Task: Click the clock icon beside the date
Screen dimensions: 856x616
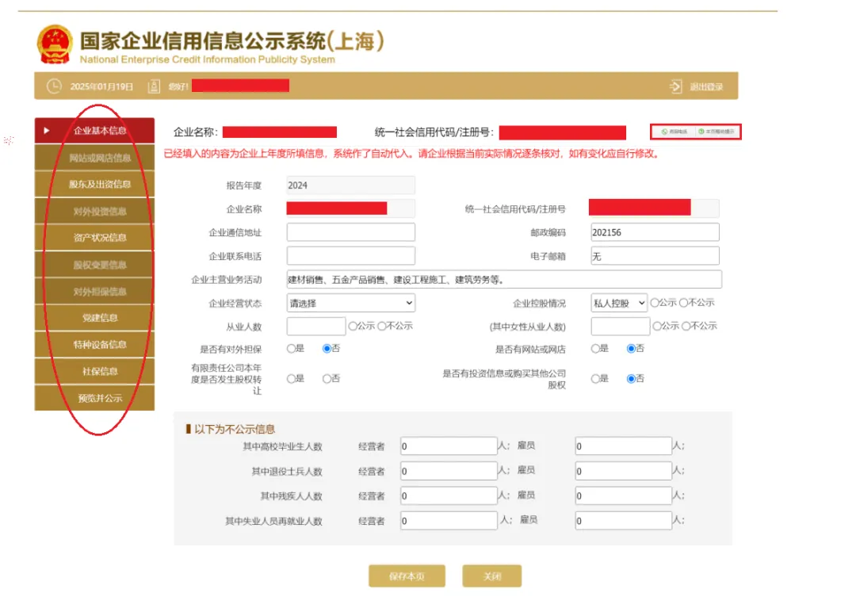Action: coord(54,86)
